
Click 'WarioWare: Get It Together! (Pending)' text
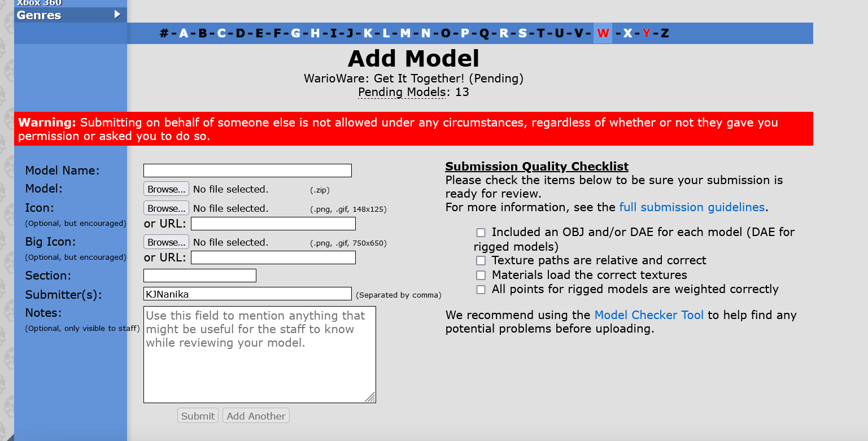[413, 78]
